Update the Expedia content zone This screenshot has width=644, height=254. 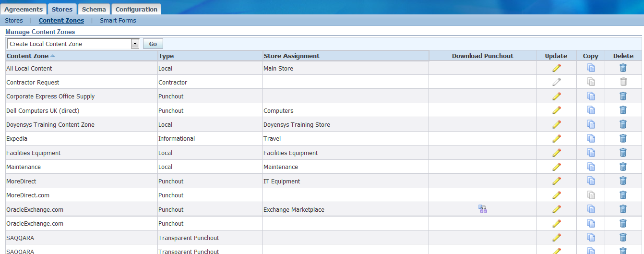click(x=556, y=138)
